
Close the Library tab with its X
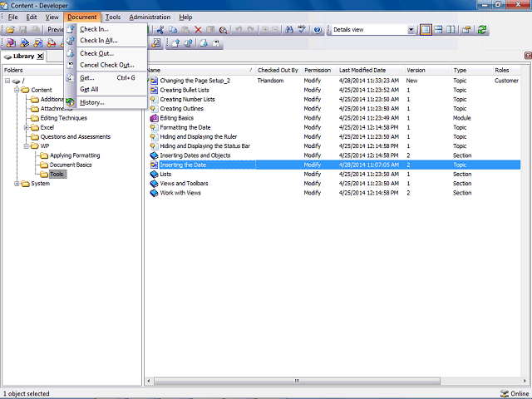tap(40, 57)
